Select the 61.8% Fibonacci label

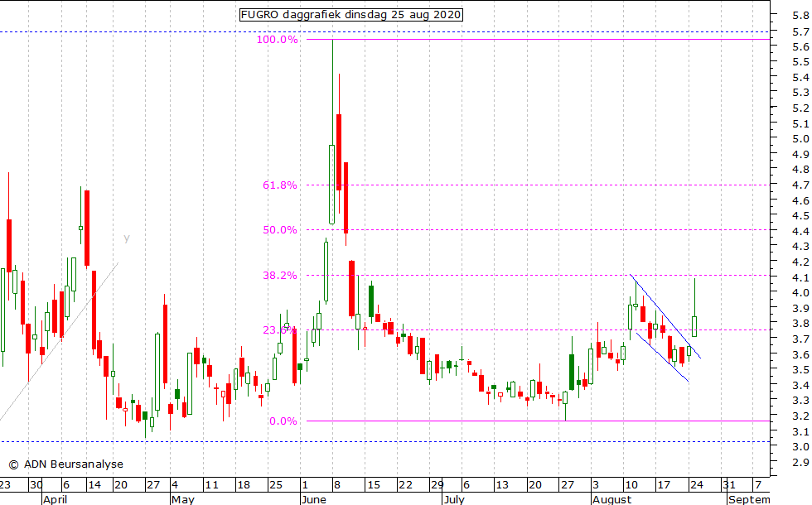coord(280,185)
